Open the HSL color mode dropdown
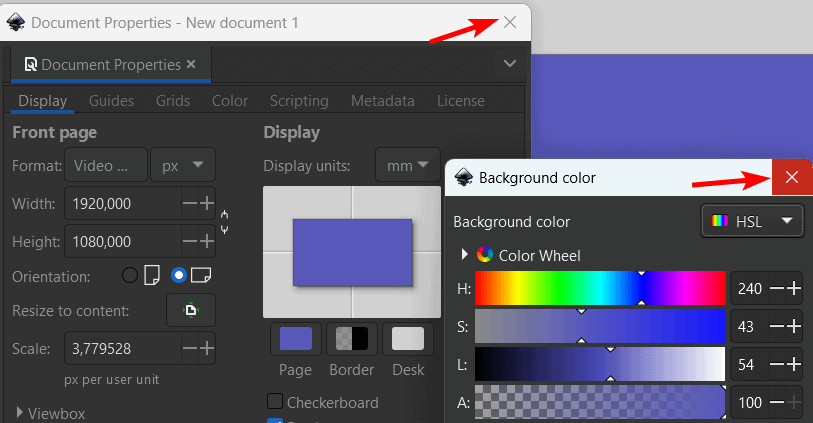 pos(752,221)
